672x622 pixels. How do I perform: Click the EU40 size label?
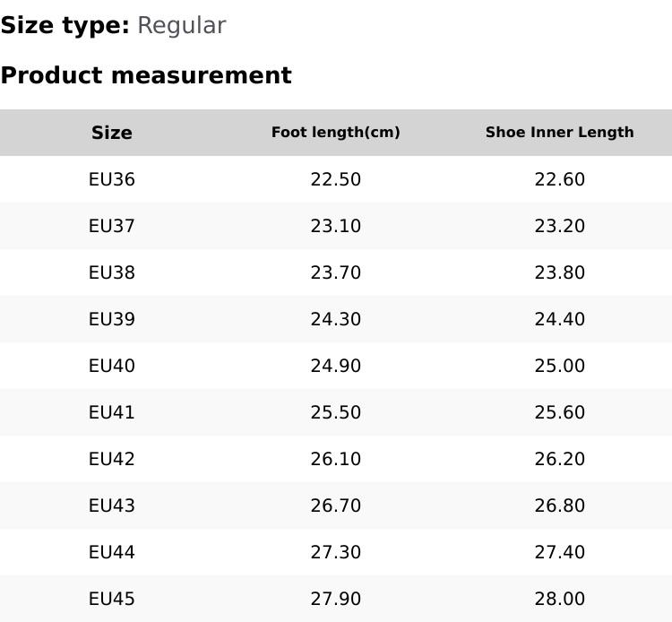pos(112,366)
